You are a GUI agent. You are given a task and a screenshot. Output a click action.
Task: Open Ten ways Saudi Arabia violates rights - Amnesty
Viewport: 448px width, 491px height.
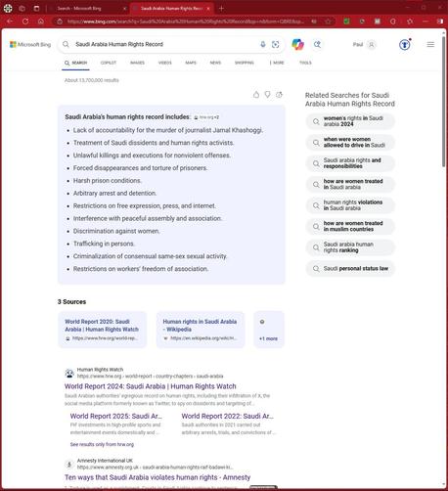coord(157,477)
